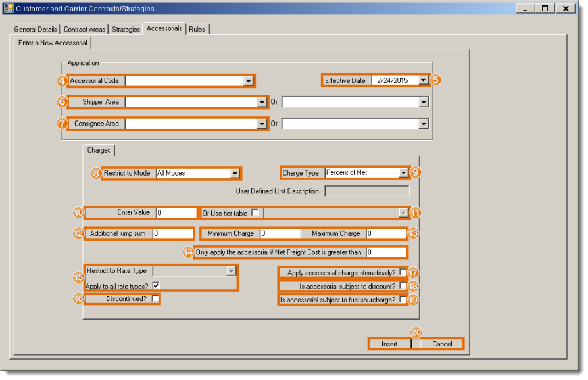Image resolution: width=588 pixels, height=380 pixels.
Task: Open the Rules tab
Action: 197,29
